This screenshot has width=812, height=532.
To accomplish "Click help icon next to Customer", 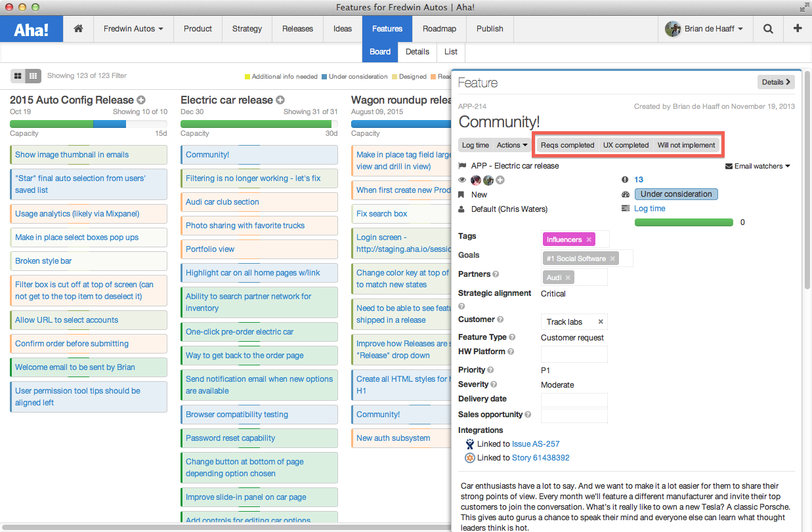I will tap(500, 319).
